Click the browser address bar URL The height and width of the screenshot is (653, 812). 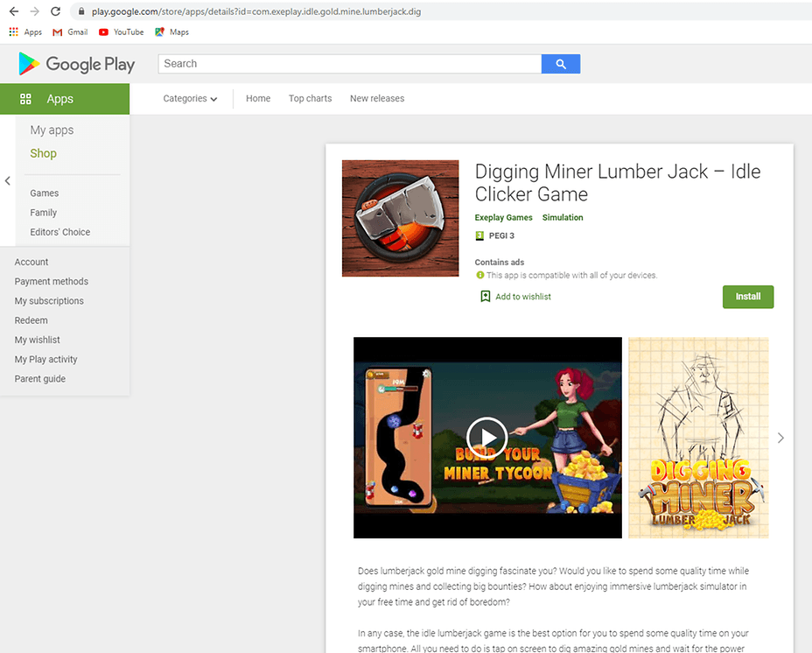pyautogui.click(x=256, y=11)
